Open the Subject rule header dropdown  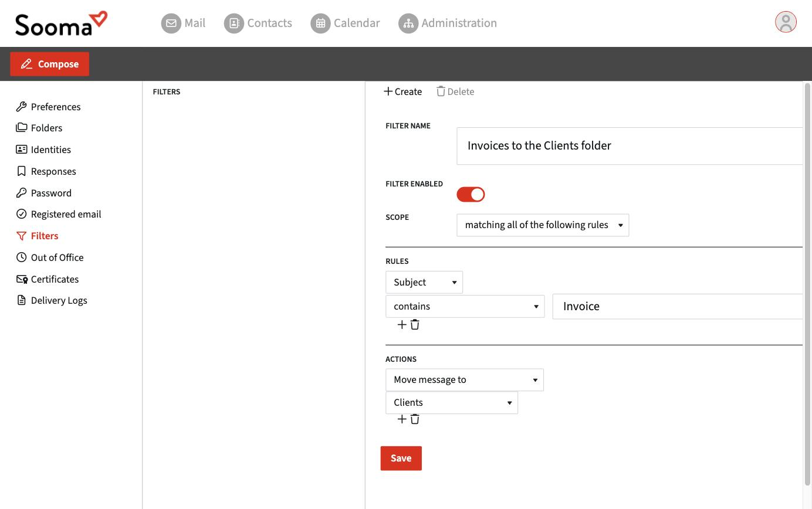click(x=424, y=282)
